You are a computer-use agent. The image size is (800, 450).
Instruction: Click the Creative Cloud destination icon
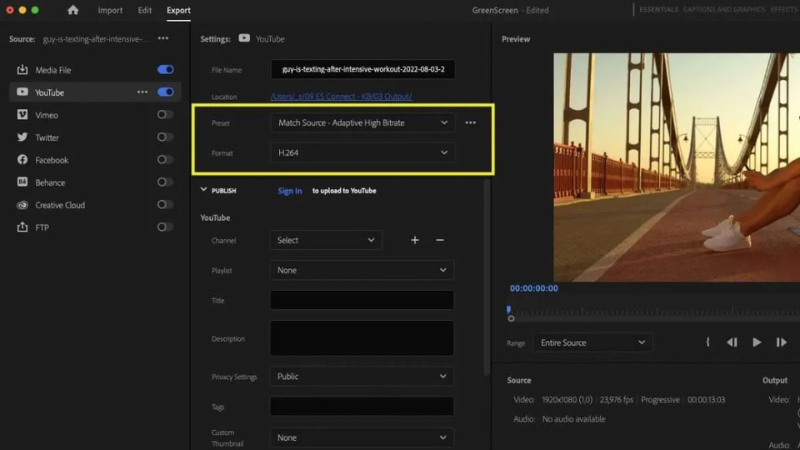pos(22,205)
